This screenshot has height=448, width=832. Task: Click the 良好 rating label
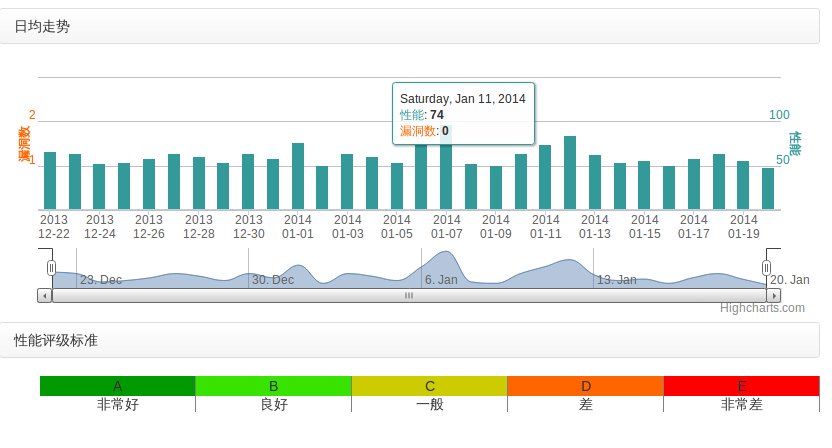click(274, 404)
